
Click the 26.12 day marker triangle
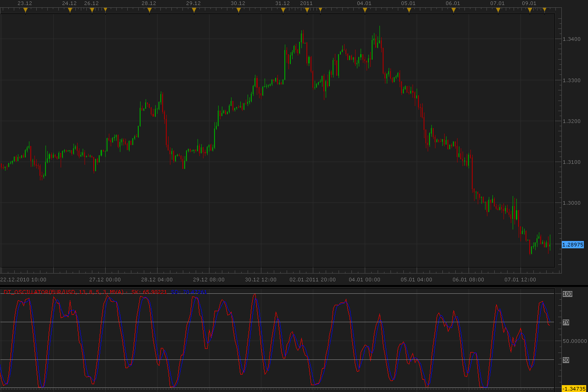[x=92, y=10]
